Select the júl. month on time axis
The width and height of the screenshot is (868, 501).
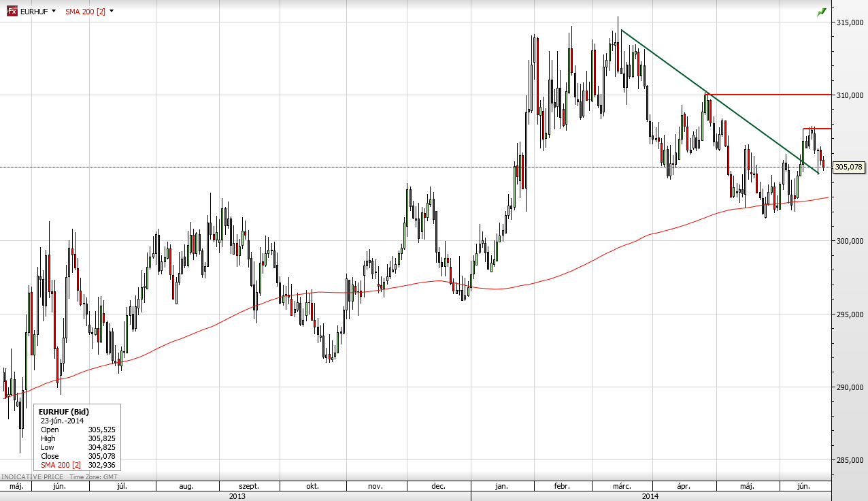(x=123, y=487)
